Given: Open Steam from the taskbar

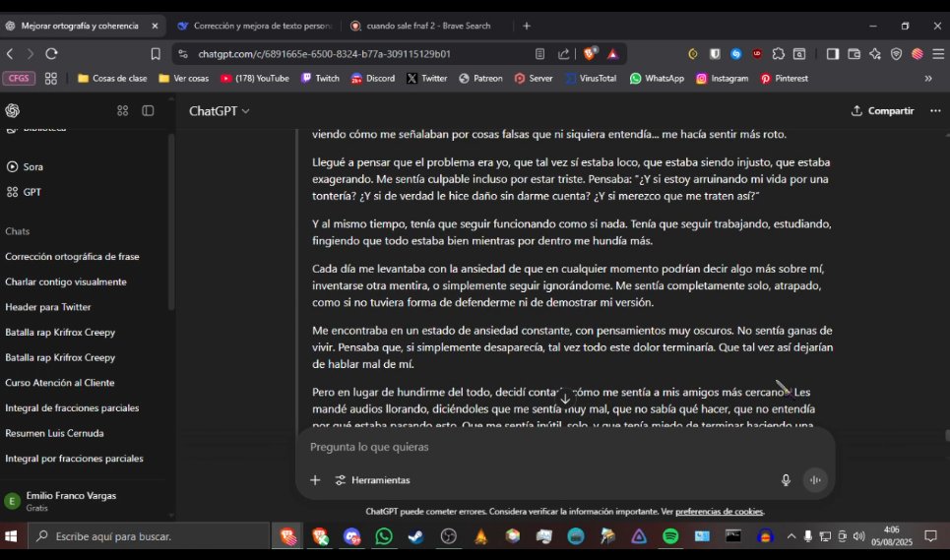Looking at the screenshot, I should 415,536.
